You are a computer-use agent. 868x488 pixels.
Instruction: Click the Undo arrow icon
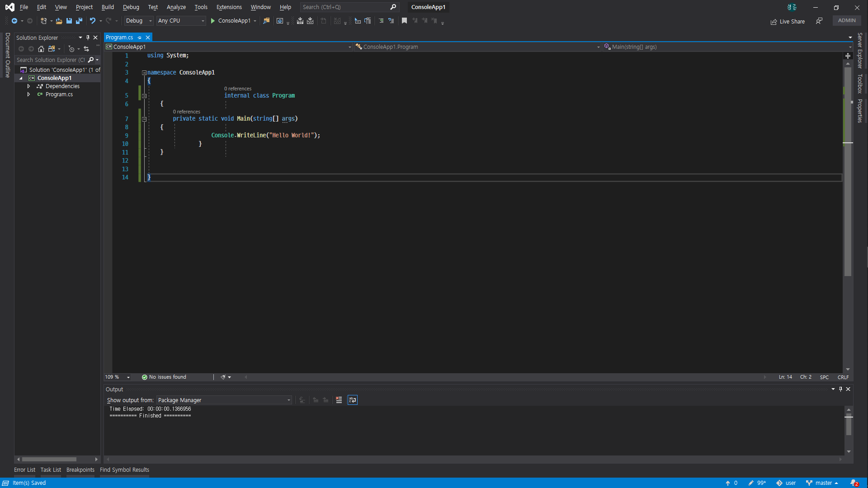pos(93,21)
